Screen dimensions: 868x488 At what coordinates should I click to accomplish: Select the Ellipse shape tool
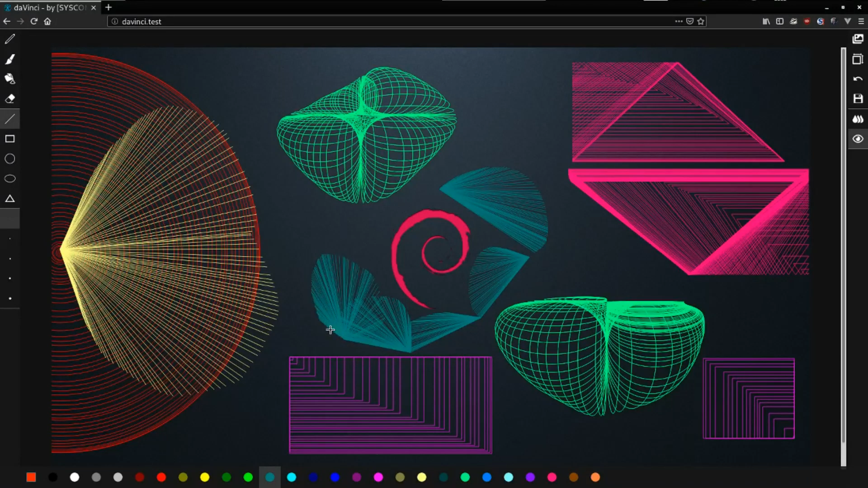coord(9,178)
